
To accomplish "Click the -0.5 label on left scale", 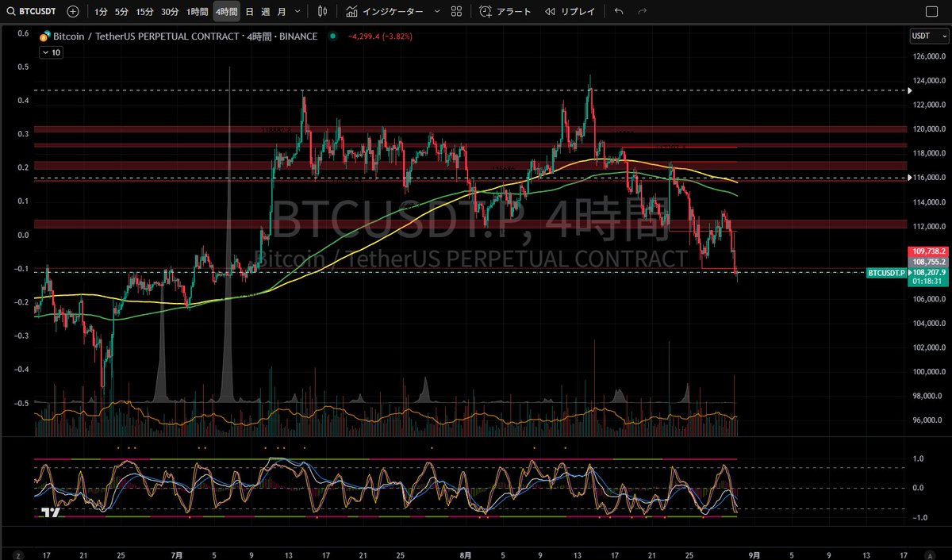I will pyautogui.click(x=22, y=403).
